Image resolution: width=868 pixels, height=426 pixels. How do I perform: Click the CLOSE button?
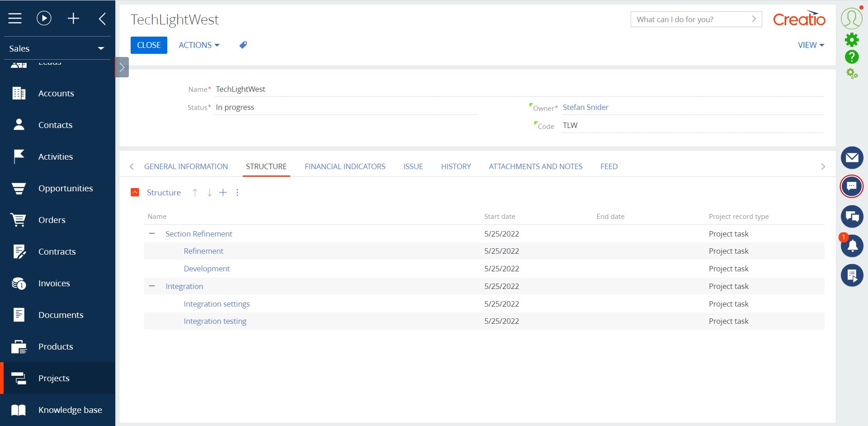149,45
